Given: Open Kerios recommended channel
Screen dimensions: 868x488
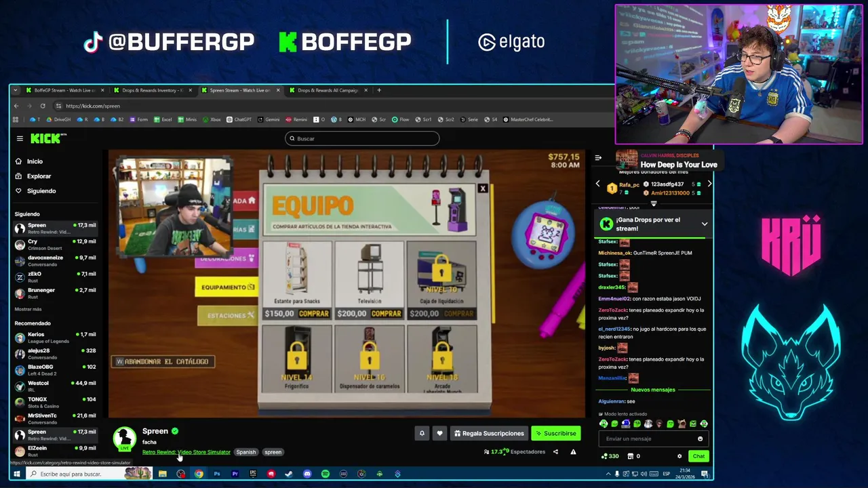Looking at the screenshot, I should point(56,338).
